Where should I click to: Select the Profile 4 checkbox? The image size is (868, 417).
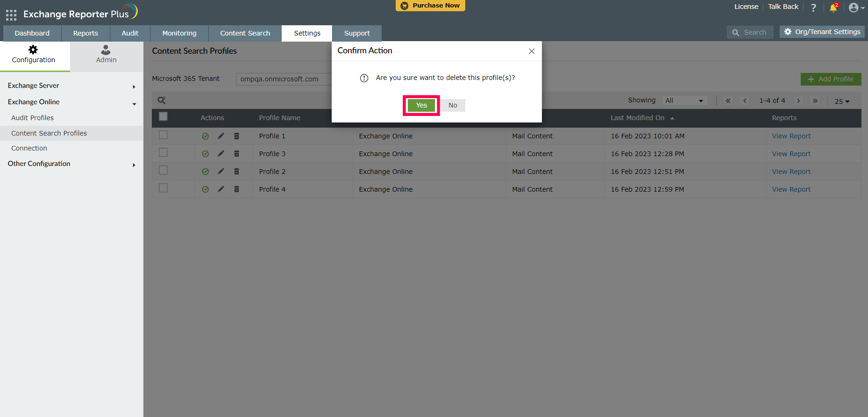[163, 188]
